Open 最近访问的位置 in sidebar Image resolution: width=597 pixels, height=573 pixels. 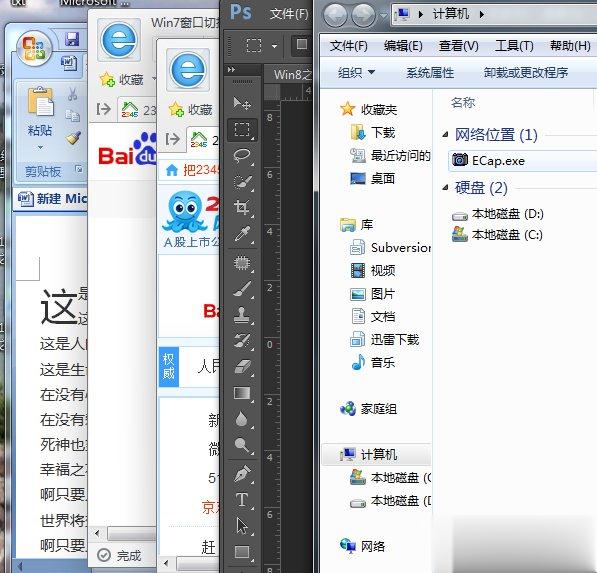click(x=390, y=155)
